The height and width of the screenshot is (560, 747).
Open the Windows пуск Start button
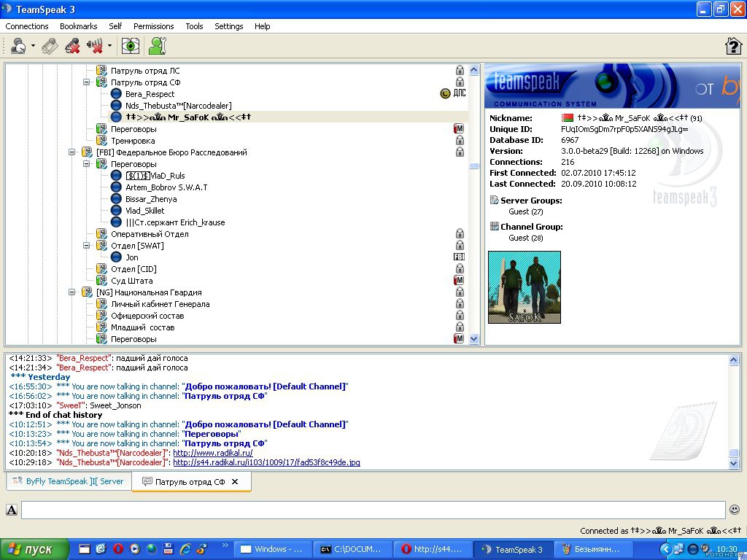pyautogui.click(x=34, y=550)
